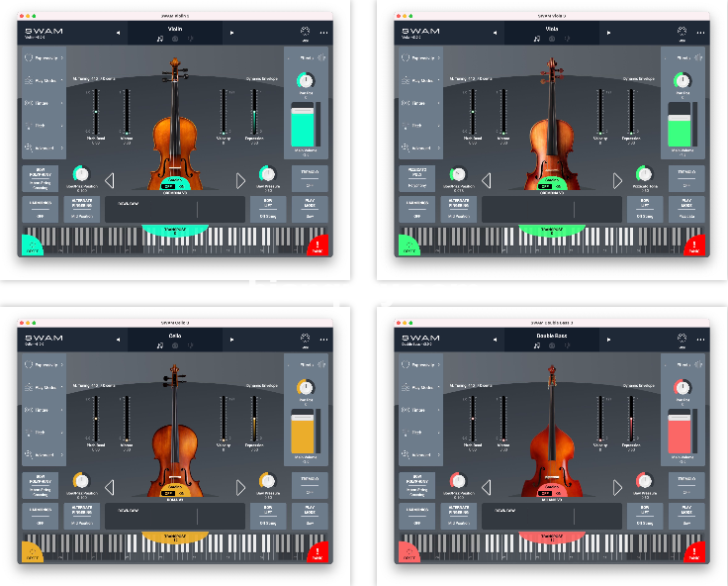Open three-dots menu in Viola window
The image size is (728, 586).
click(700, 33)
